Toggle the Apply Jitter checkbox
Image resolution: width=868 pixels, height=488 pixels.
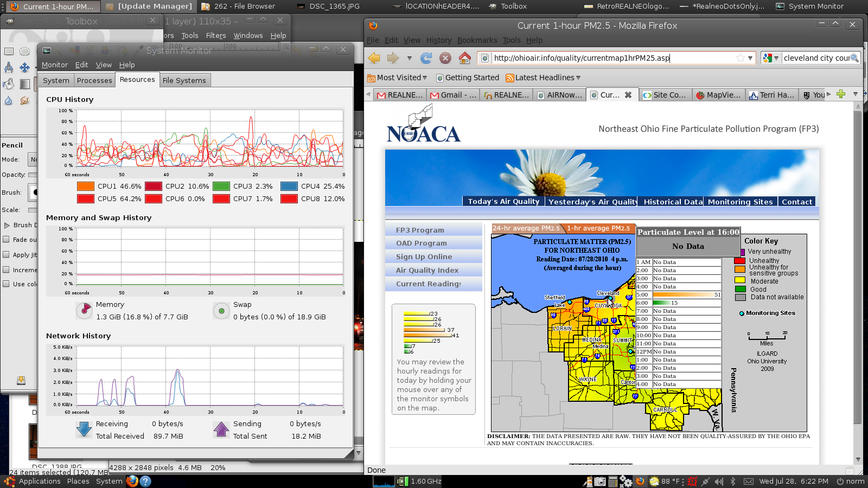7,254
